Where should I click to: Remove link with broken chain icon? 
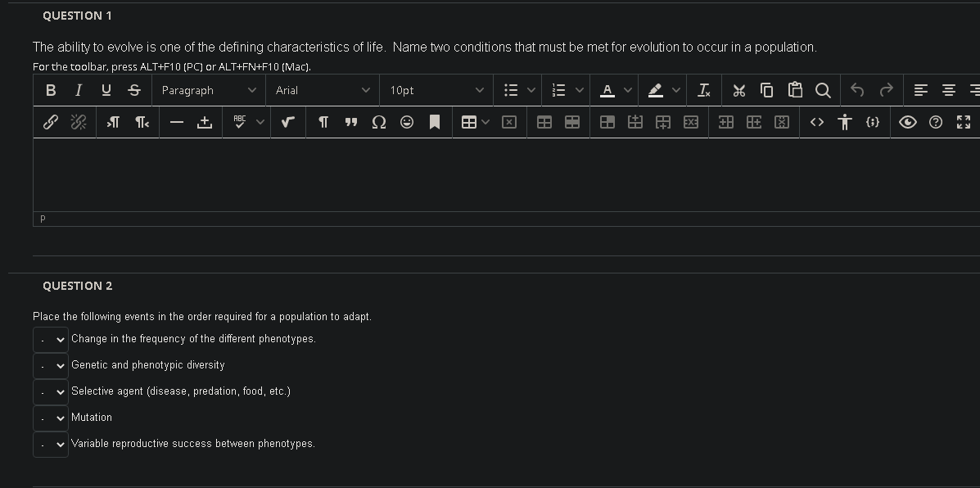click(78, 123)
